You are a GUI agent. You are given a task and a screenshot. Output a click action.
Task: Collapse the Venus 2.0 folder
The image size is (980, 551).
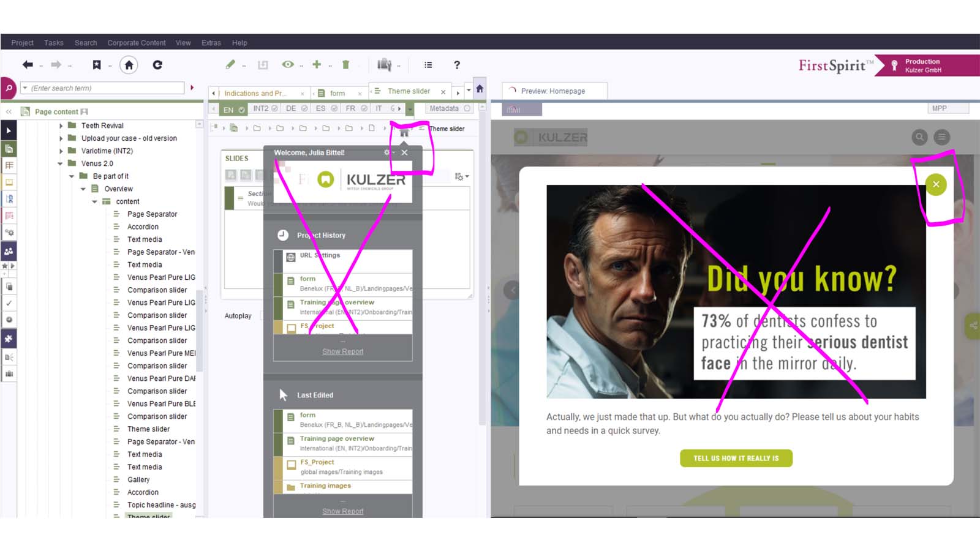(x=60, y=163)
